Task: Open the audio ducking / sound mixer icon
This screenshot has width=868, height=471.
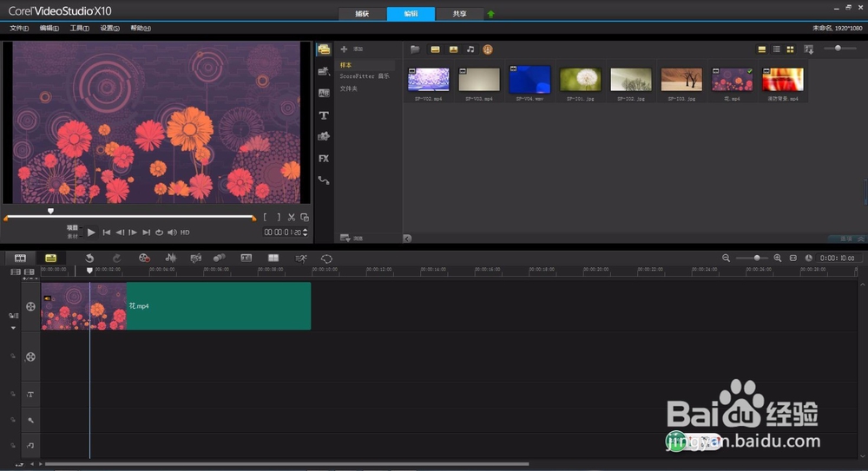Action: [x=170, y=258]
